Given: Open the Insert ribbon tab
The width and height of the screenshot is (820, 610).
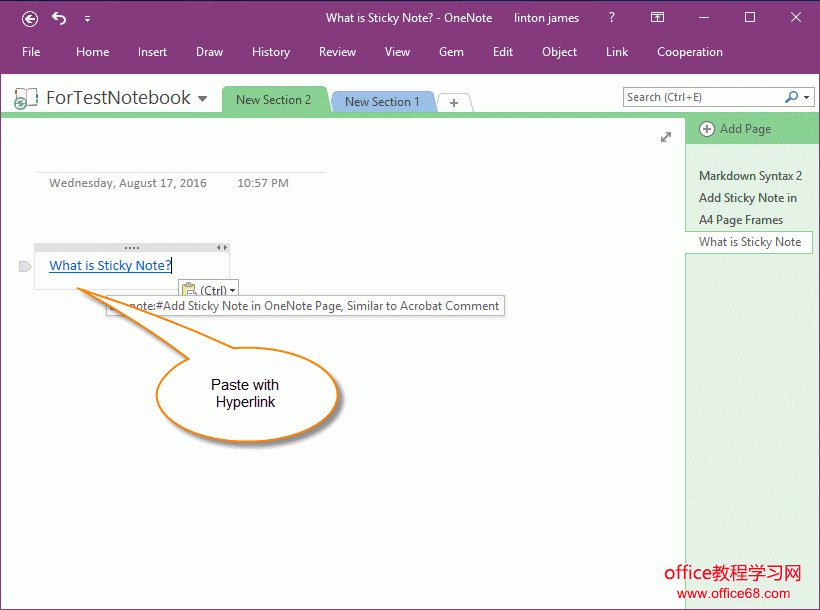Looking at the screenshot, I should (152, 52).
